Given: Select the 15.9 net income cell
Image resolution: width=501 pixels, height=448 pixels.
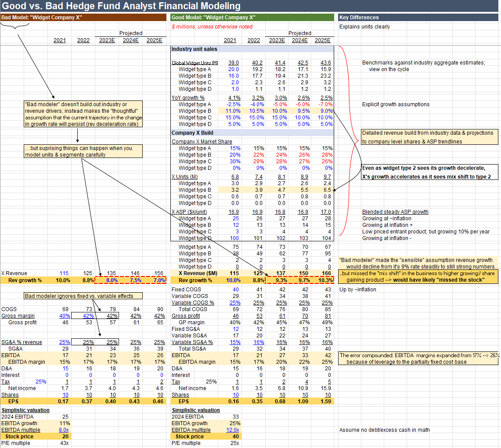Looking at the screenshot, I should tap(326, 388).
